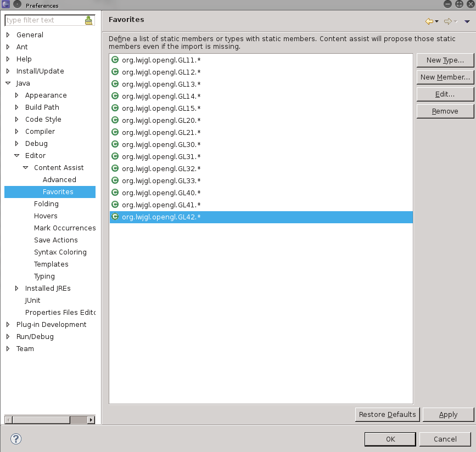Click Restore Defaults button
This screenshot has width=476, height=452.
point(388,414)
